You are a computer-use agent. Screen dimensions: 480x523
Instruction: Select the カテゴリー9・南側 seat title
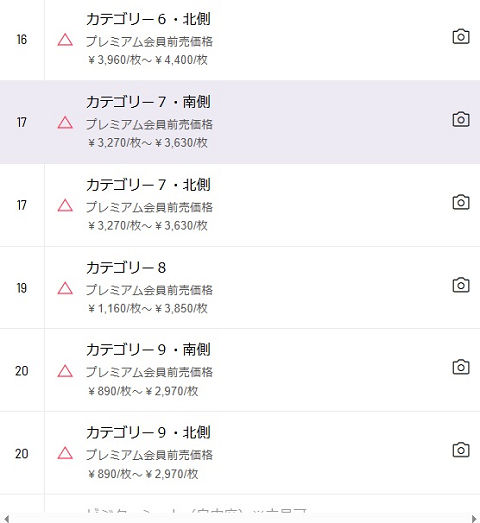click(x=148, y=350)
